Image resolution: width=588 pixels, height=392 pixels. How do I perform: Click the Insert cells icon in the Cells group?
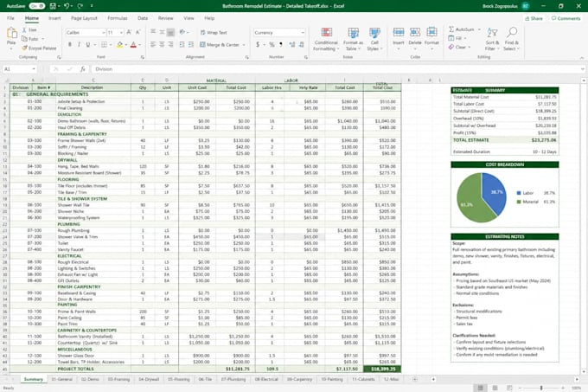399,33
